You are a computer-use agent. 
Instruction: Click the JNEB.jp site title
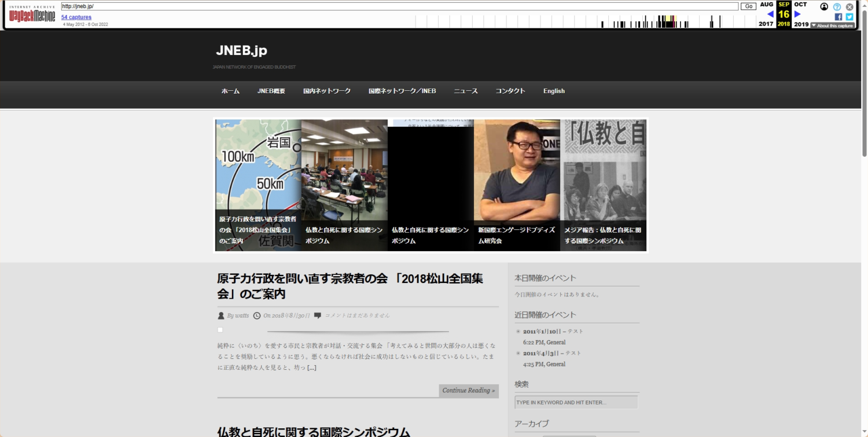[241, 50]
